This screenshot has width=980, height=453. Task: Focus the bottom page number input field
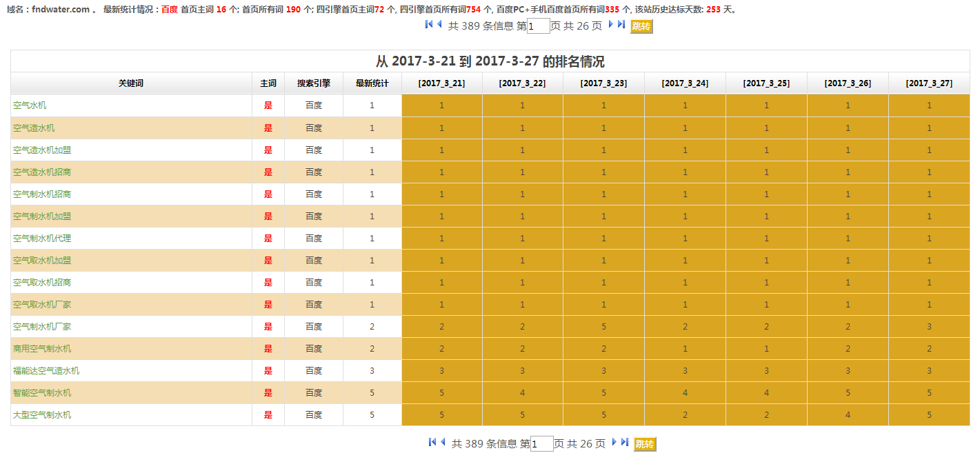pos(541,444)
